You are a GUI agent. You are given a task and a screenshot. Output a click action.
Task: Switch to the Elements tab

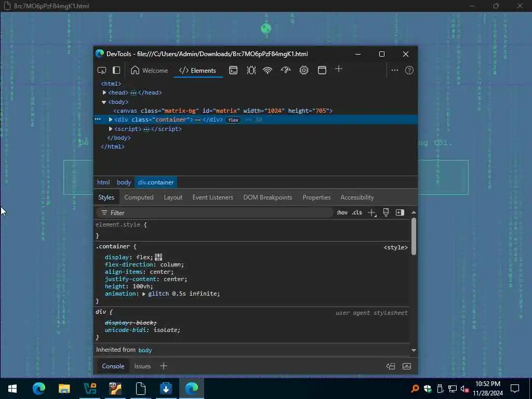[x=198, y=70]
